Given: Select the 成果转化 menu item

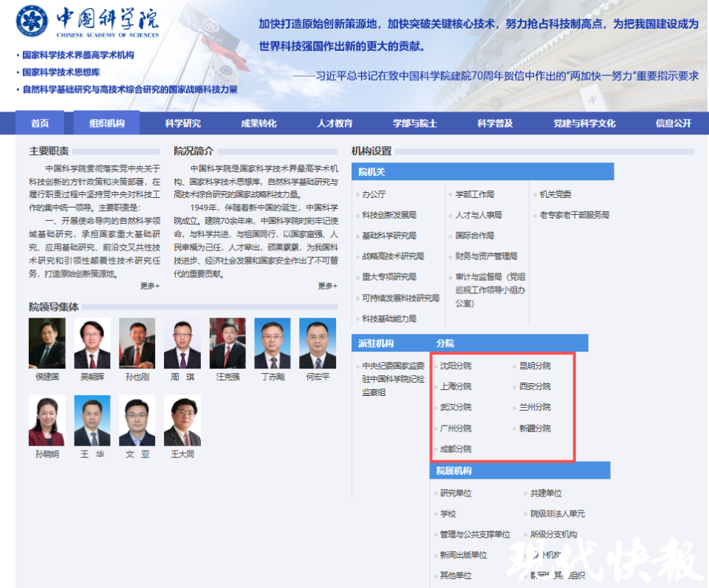Looking at the screenshot, I should click(257, 122).
